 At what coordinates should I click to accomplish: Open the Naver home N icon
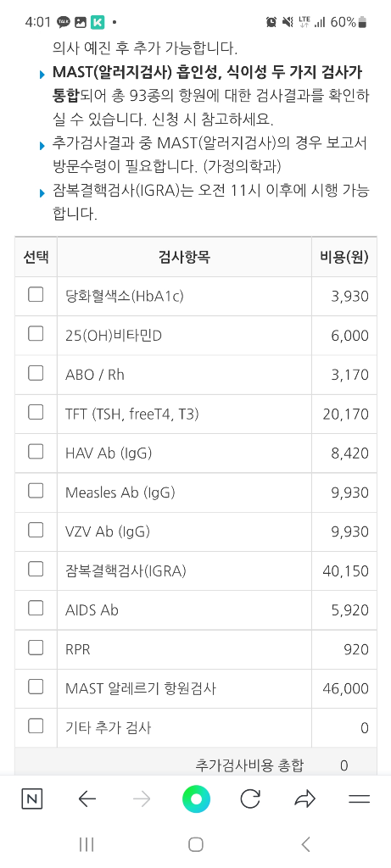[32, 798]
